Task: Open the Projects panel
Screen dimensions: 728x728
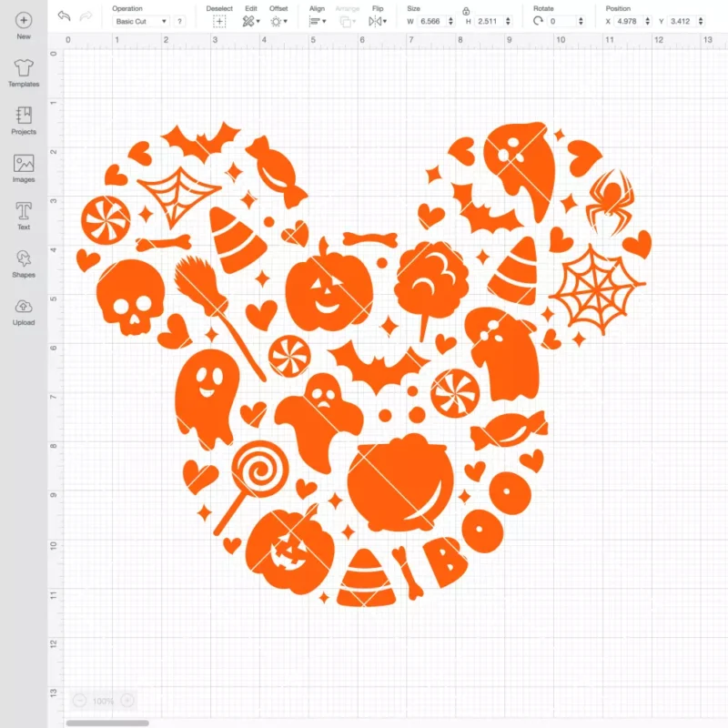Action: (24, 121)
